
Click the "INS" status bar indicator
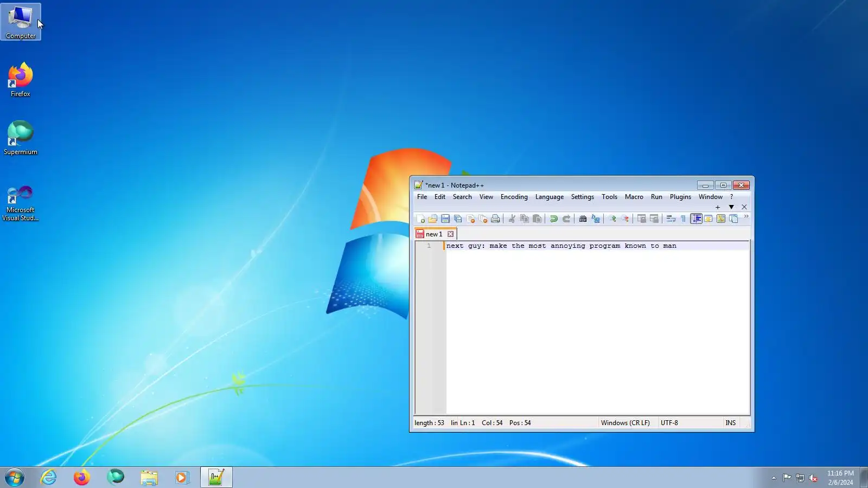tap(731, 423)
